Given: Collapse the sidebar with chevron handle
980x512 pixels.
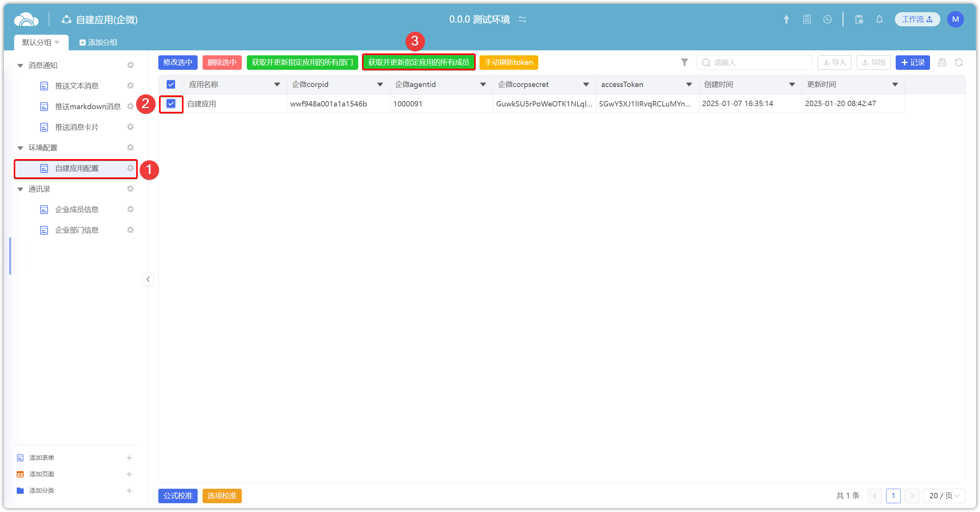Looking at the screenshot, I should tap(148, 279).
